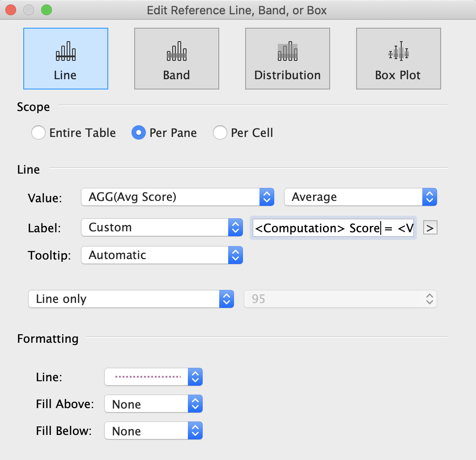This screenshot has height=460, width=476.
Task: Choose the Per Cell scope option
Action: tap(220, 133)
